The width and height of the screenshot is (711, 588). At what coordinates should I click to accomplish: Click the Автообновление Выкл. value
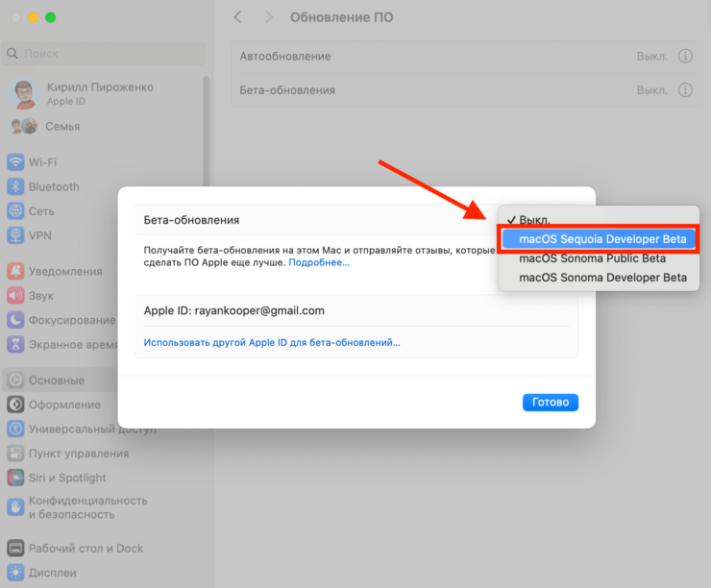pyautogui.click(x=652, y=57)
